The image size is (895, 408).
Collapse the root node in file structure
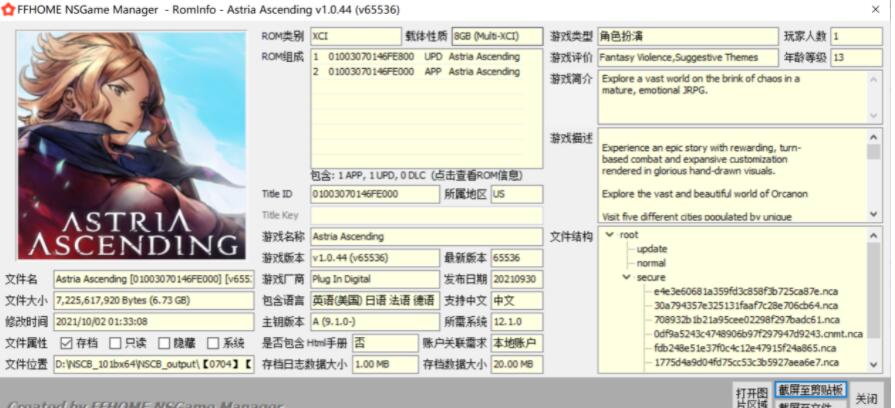[610, 235]
